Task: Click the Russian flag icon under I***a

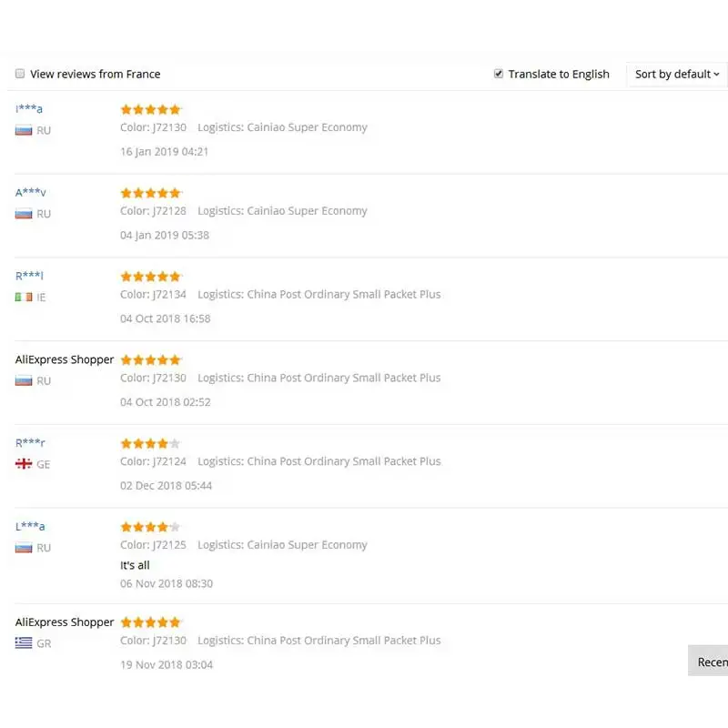Action: point(24,130)
